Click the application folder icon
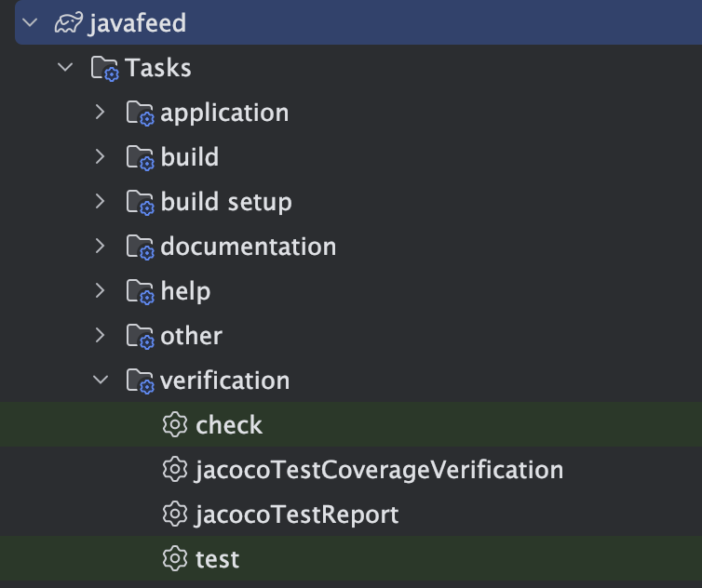Image resolution: width=702 pixels, height=588 pixels. tap(139, 114)
